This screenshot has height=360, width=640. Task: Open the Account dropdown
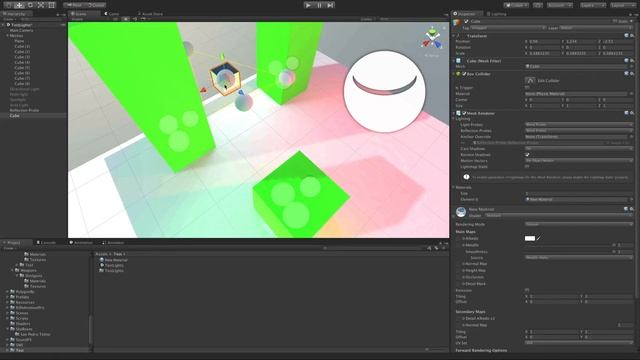coord(559,5)
